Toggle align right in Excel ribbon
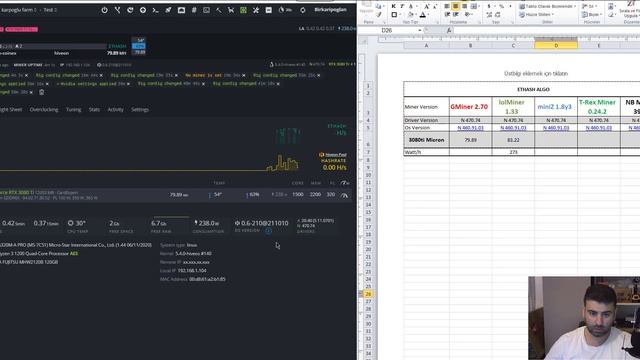Screen dimensions: 640x360 464,6
